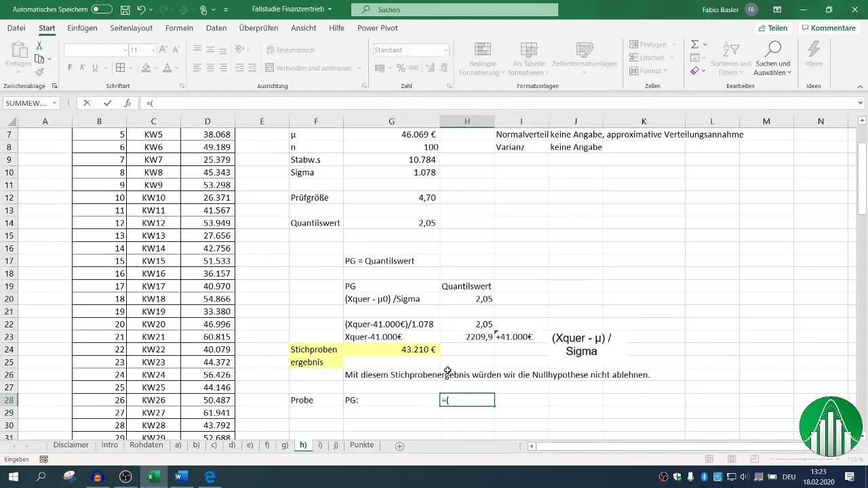868x488 pixels.
Task: Click the Windows Start button
Action: click(13, 476)
